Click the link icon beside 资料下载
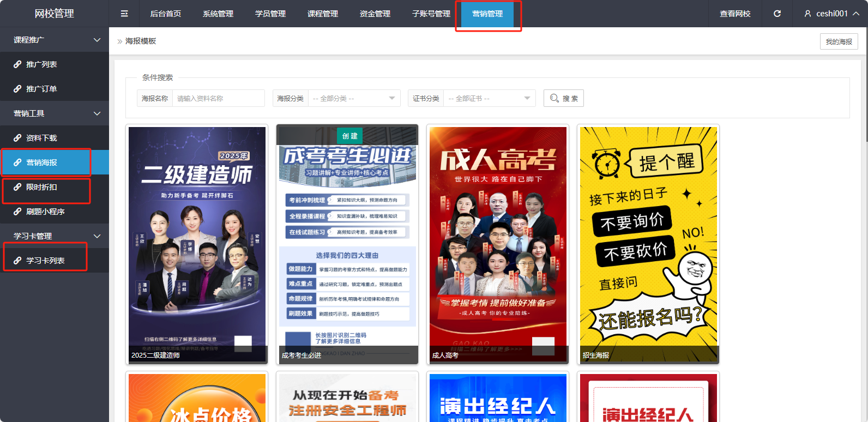 17,138
